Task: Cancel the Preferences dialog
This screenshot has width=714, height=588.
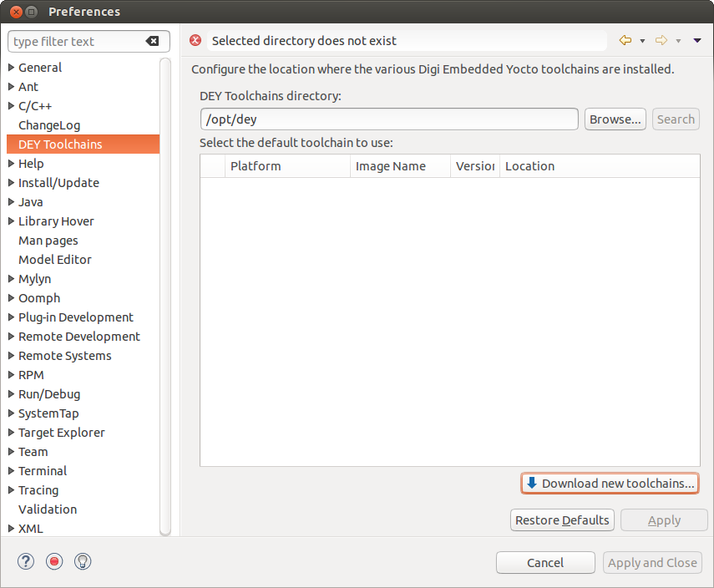Action: (545, 563)
